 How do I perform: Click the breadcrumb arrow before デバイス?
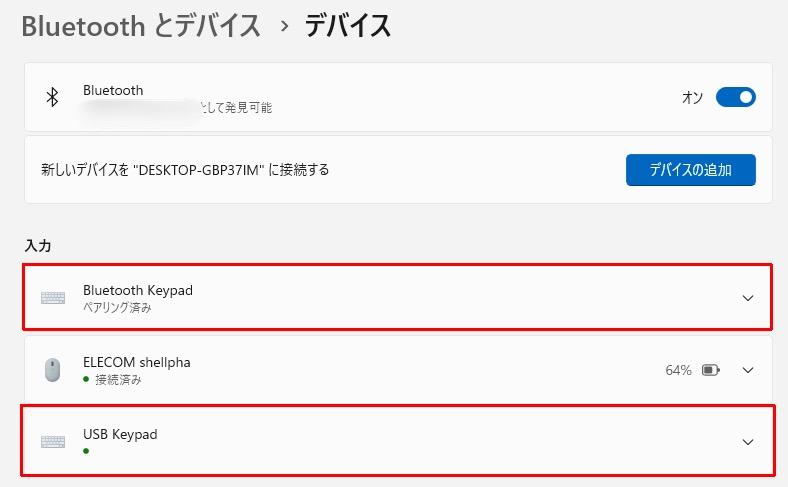pyautogui.click(x=284, y=26)
